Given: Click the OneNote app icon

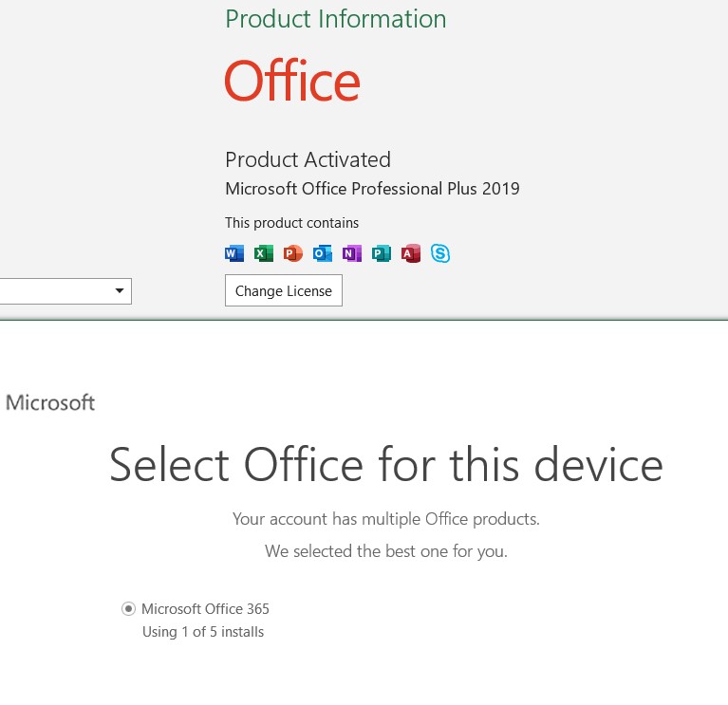Looking at the screenshot, I should point(352,253).
